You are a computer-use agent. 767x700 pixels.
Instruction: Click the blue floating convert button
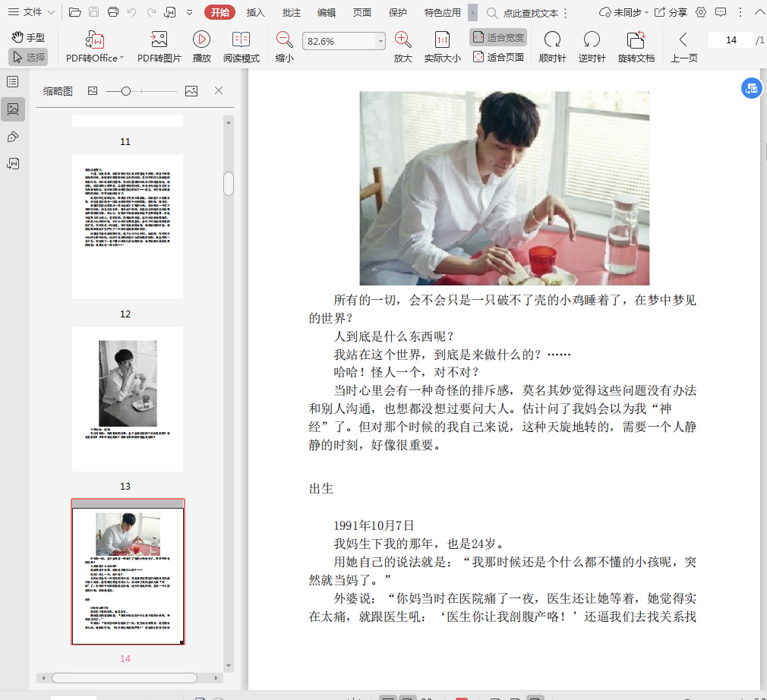coord(751,88)
